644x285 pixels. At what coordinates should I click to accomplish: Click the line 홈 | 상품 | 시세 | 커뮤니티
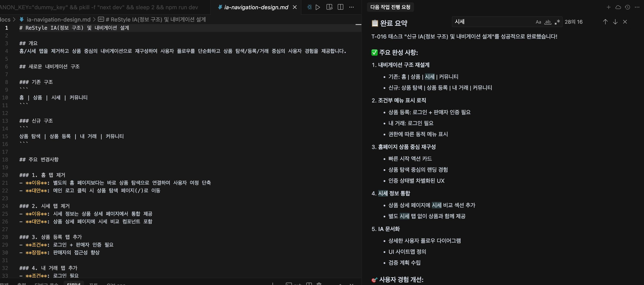53,98
